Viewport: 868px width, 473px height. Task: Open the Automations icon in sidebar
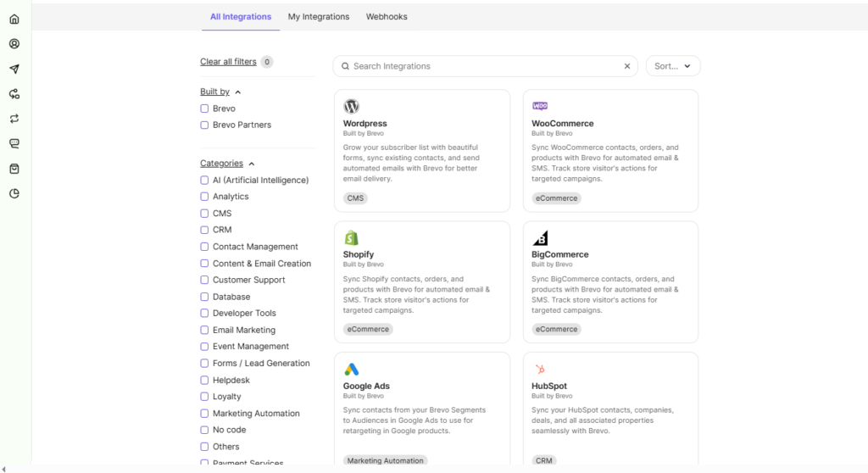14,93
